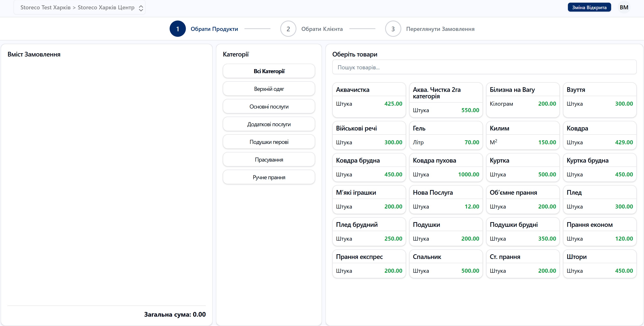Focus the Пошук товарів search field
This screenshot has height=326, width=644.
tap(484, 67)
